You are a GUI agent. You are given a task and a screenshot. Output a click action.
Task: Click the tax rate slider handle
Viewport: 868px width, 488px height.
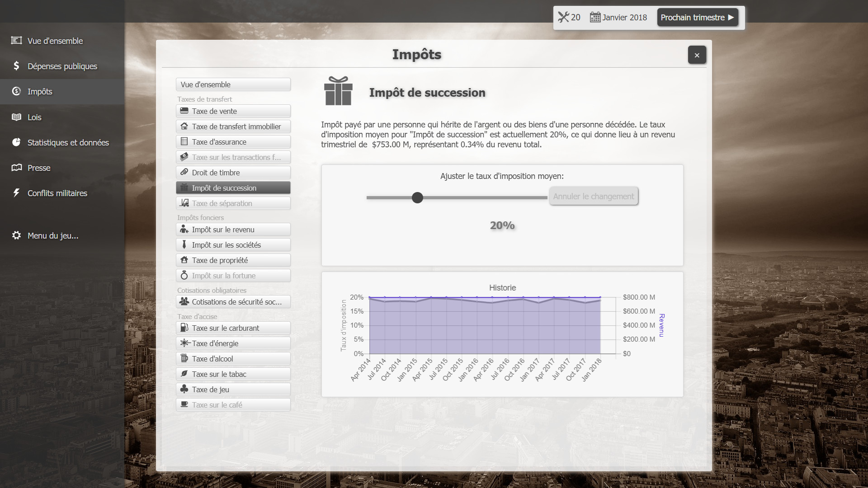(417, 197)
